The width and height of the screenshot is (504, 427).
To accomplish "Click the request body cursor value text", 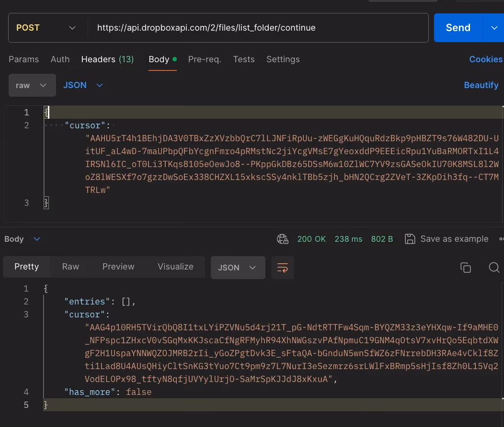I will tap(292, 164).
